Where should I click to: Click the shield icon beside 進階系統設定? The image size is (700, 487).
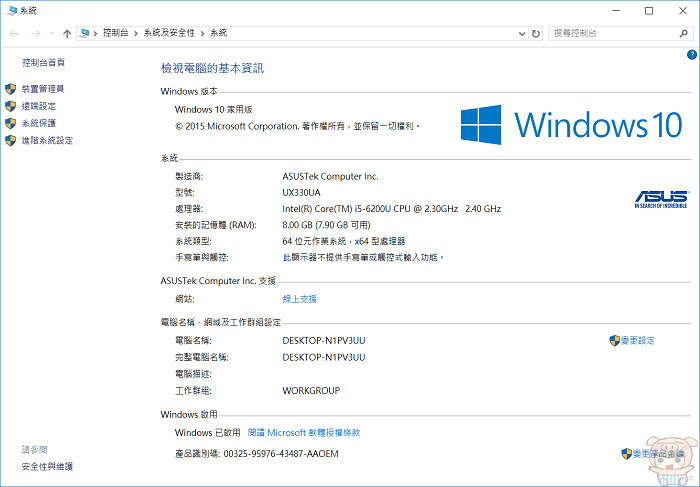[x=11, y=141]
